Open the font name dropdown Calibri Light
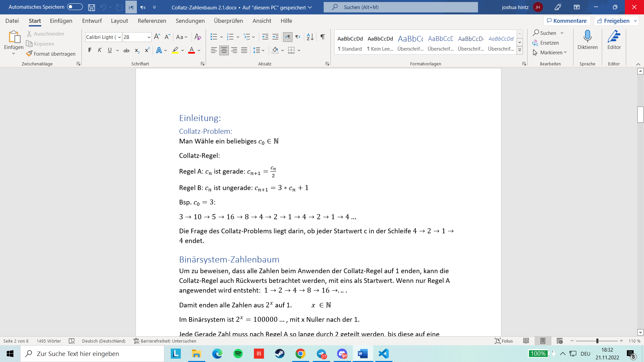The image size is (644, 362). [119, 37]
